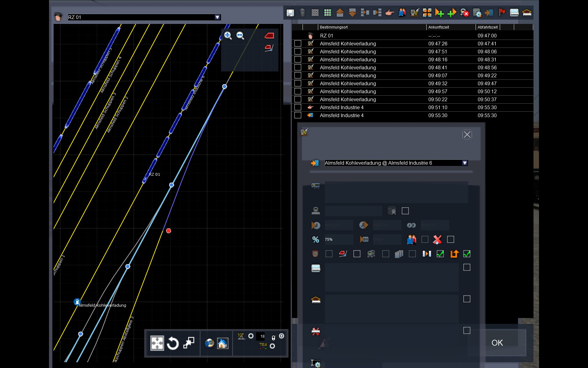
Task: Open the RZ 01 train selection dropdown
Action: 217,17
